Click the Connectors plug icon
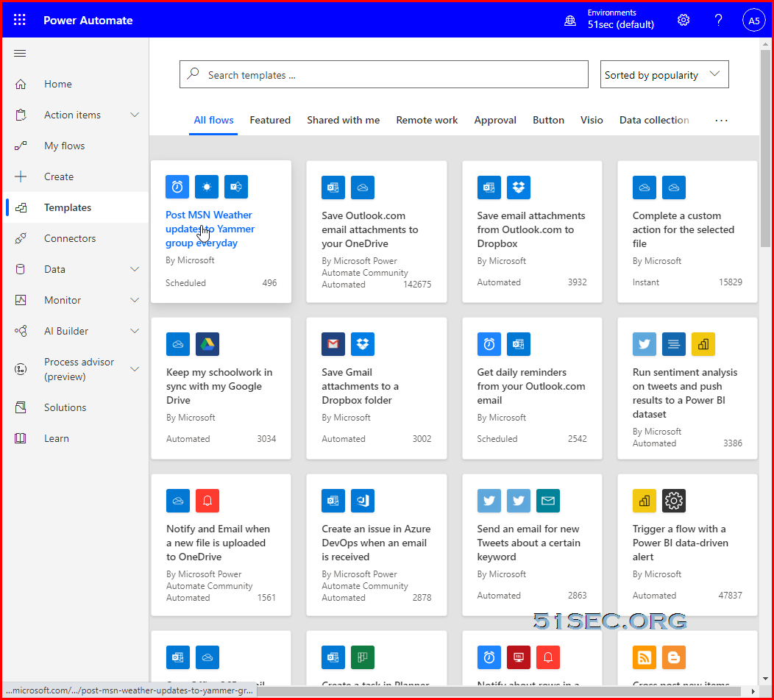The width and height of the screenshot is (774, 700). (21, 238)
